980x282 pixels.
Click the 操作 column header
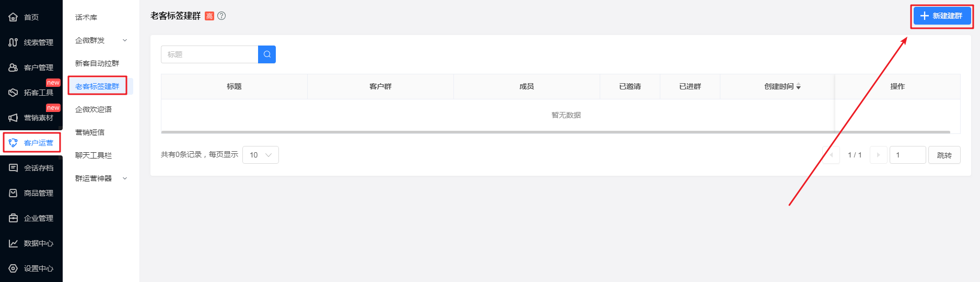coord(897,86)
